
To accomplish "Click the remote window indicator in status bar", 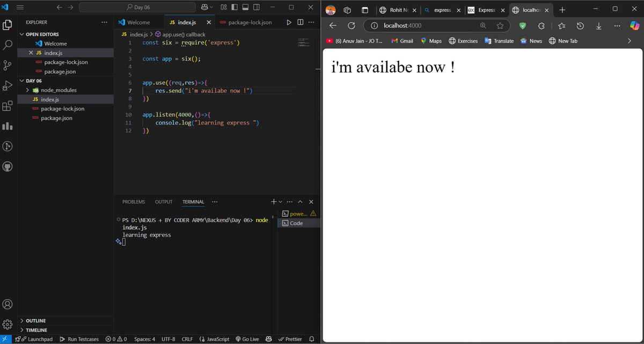I will [x=6, y=339].
